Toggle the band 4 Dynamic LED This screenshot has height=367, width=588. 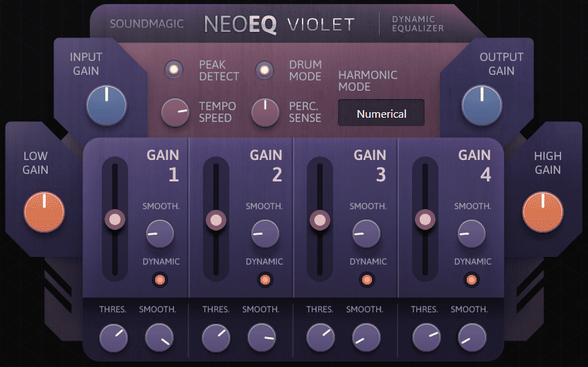click(472, 280)
